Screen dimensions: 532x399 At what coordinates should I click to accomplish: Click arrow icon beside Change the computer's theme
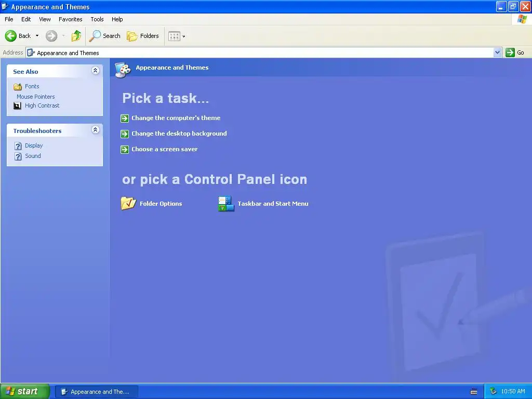125,118
